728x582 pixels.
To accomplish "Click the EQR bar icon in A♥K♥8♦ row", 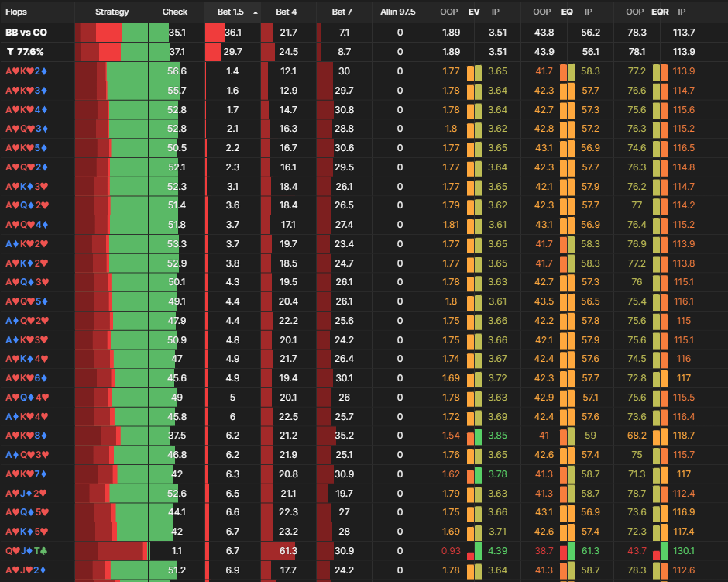I will [x=660, y=436].
